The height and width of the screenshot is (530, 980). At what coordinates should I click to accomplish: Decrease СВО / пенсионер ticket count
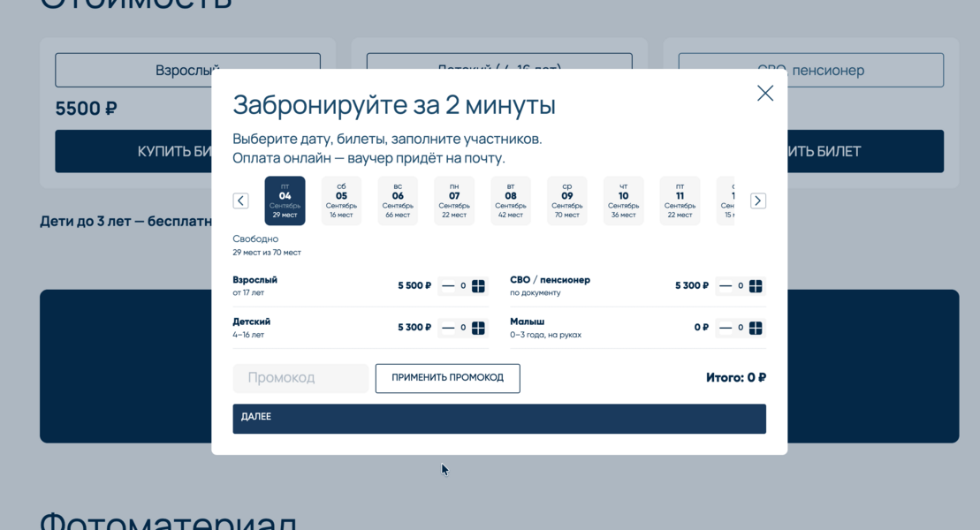pyautogui.click(x=725, y=285)
